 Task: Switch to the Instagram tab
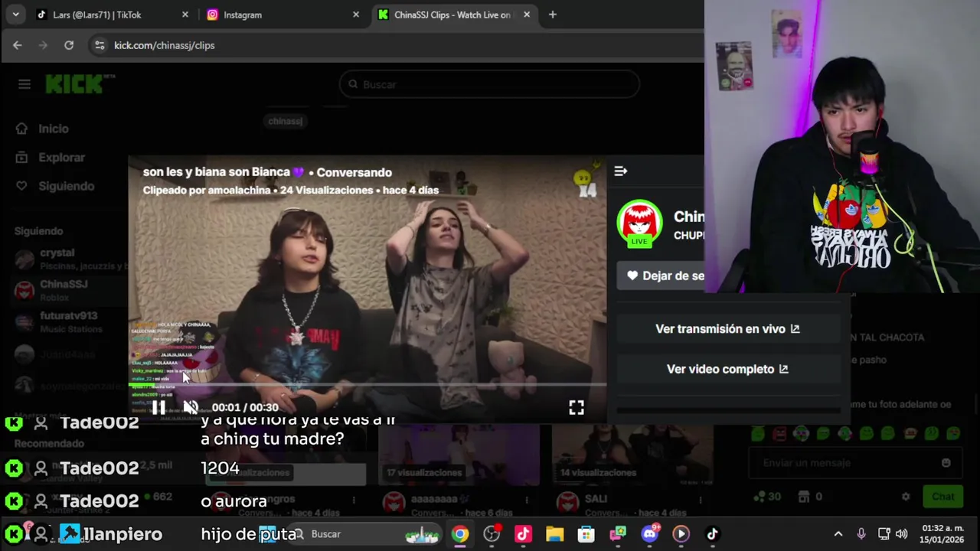point(281,15)
